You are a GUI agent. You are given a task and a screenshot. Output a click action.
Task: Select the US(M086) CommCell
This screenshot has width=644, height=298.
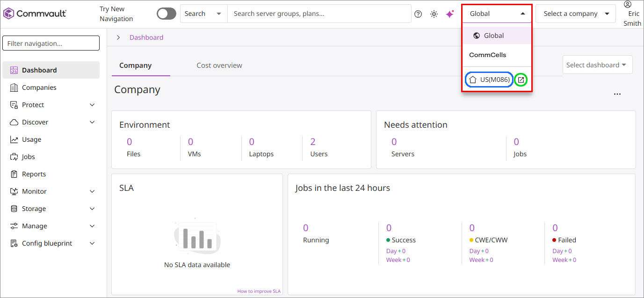[x=490, y=80]
